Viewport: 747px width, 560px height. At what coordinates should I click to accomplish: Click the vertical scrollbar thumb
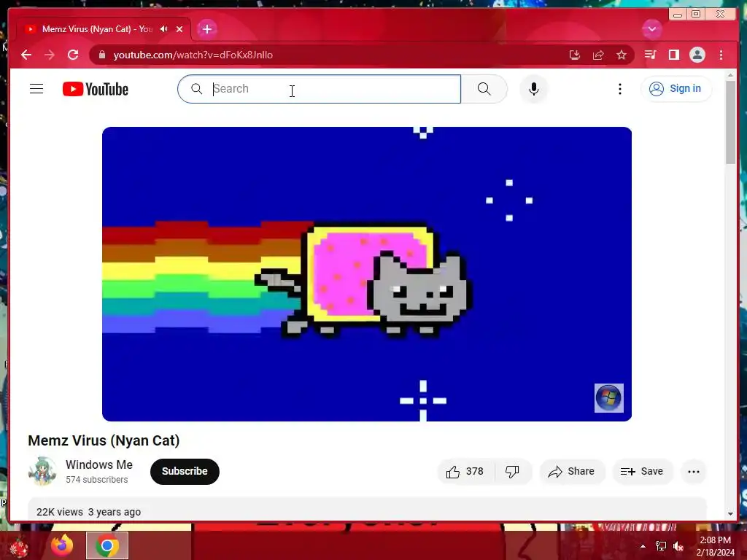(730, 122)
